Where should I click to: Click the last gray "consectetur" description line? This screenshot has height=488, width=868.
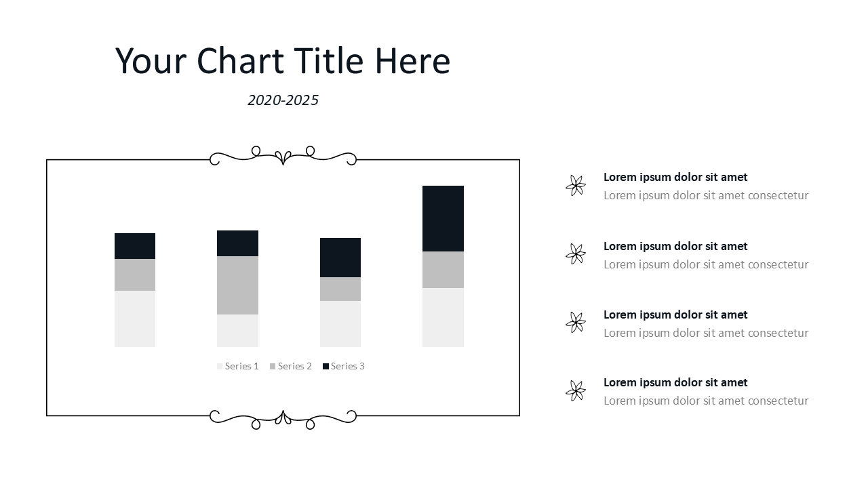pyautogui.click(x=706, y=401)
